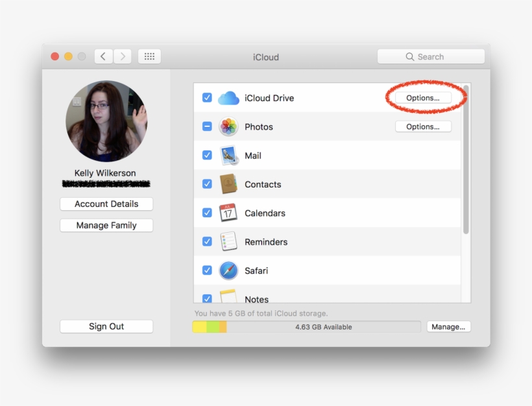Click the Mail stamp icon

[228, 155]
